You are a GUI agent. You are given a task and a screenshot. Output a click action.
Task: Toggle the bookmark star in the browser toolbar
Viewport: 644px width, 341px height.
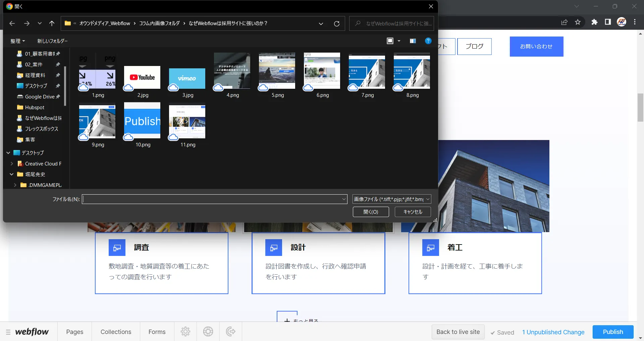pos(578,22)
